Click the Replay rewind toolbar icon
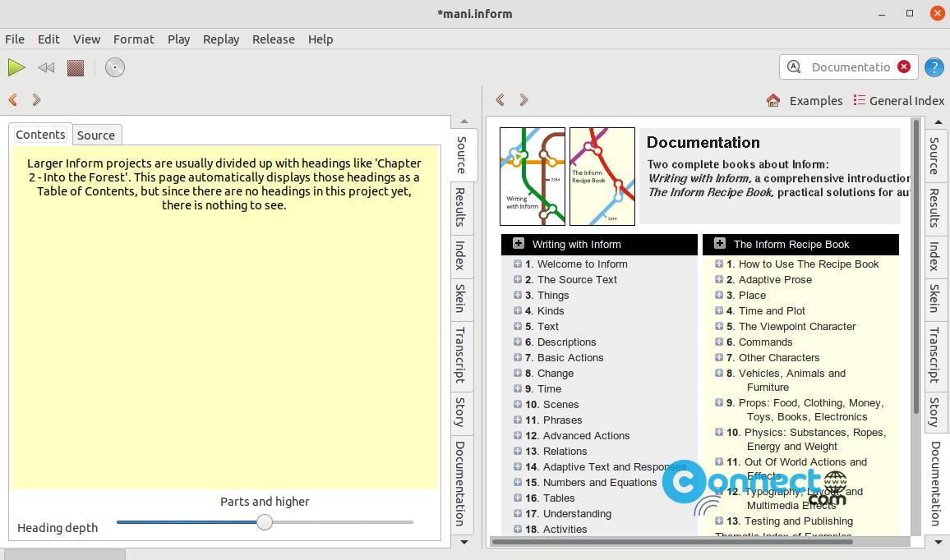Screen dimensions: 950x560 pos(46,67)
